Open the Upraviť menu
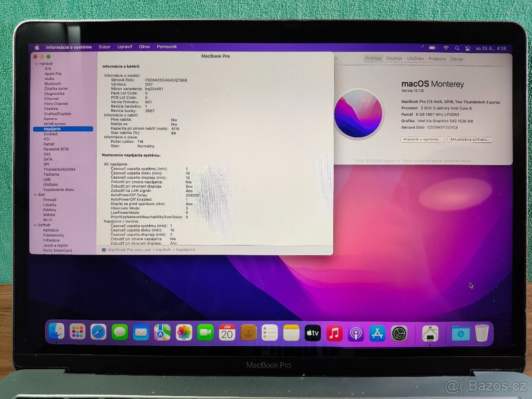Viewport: 532px width, 399px height. click(x=125, y=47)
